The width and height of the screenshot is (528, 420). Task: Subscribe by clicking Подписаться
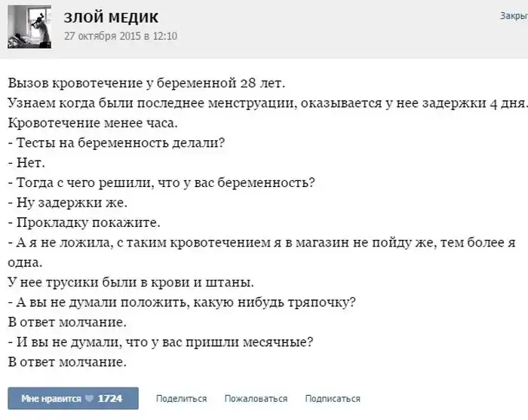pos(332,398)
